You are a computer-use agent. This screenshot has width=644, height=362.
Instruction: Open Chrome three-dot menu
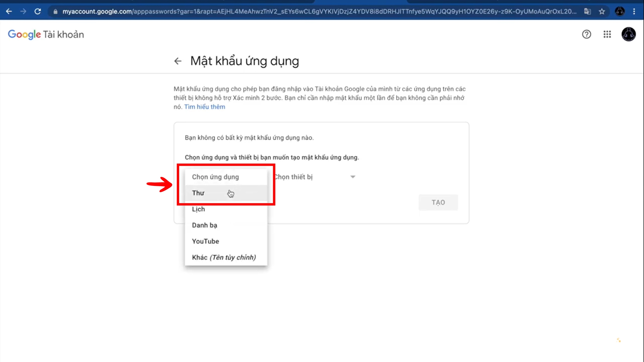pyautogui.click(x=634, y=11)
